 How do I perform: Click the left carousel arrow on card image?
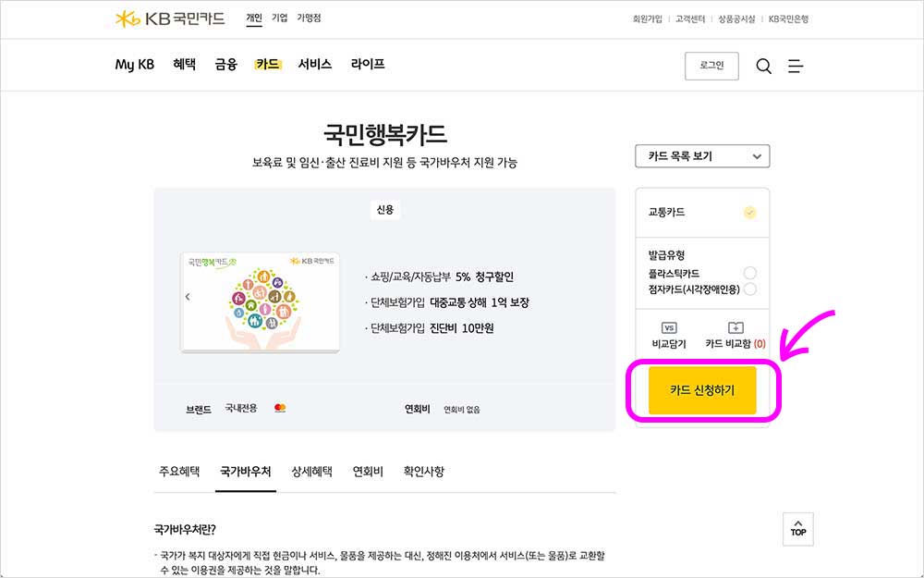point(188,297)
